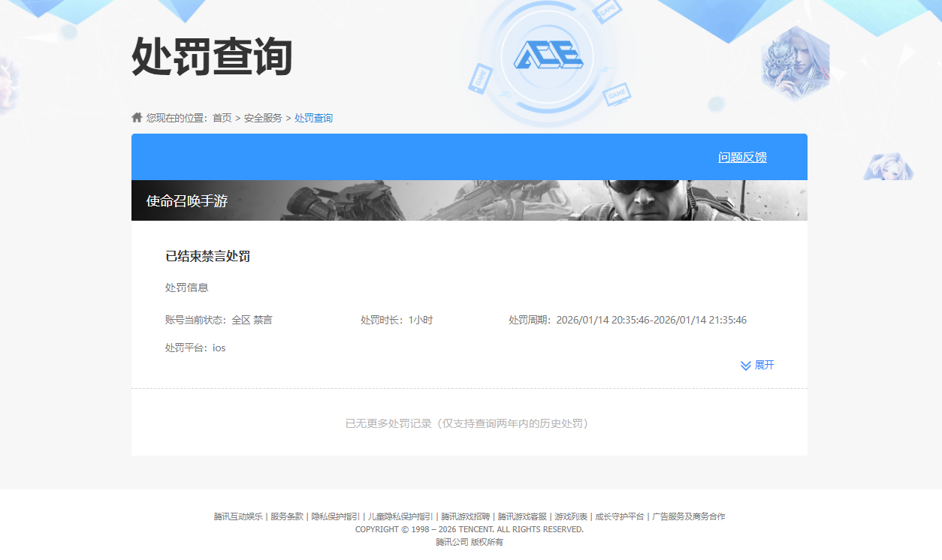The height and width of the screenshot is (560, 942).
Task: Open 游戏列表 footer link
Action: pos(571,516)
